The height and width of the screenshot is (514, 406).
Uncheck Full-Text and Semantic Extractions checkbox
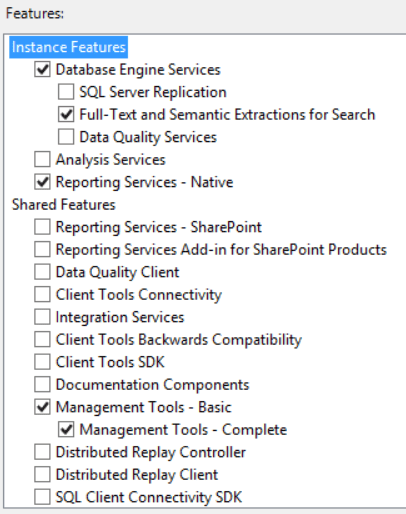pyautogui.click(x=66, y=114)
